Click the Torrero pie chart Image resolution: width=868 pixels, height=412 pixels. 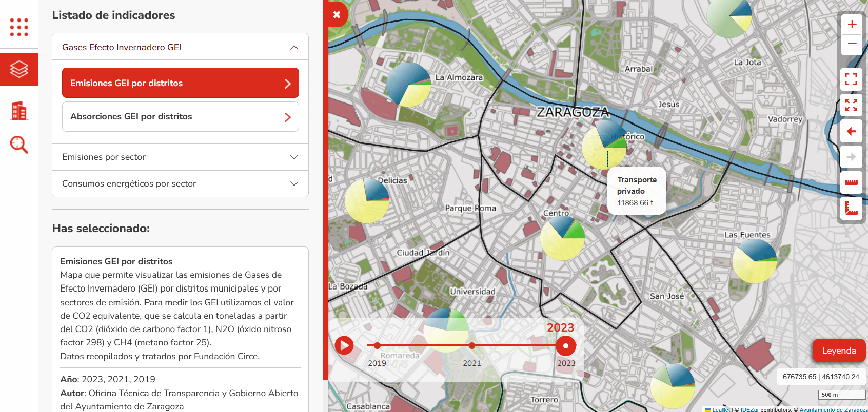coord(673,386)
